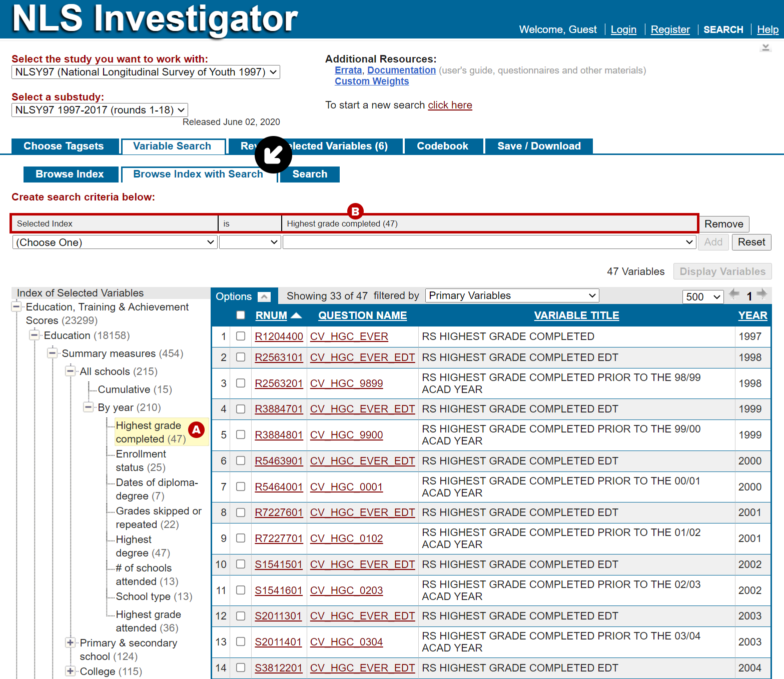This screenshot has width=784, height=679.
Task: Go to previous page arrow
Action: 734,294
